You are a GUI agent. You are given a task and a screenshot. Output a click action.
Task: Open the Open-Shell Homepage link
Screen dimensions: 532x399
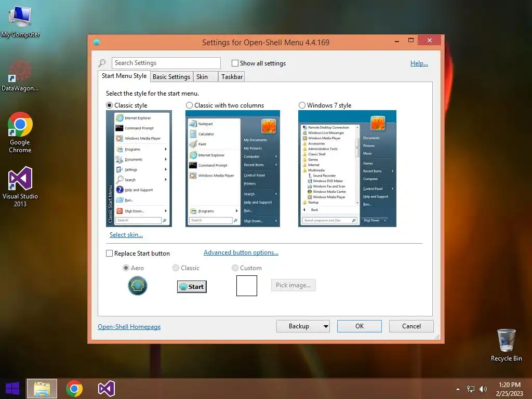129,327
